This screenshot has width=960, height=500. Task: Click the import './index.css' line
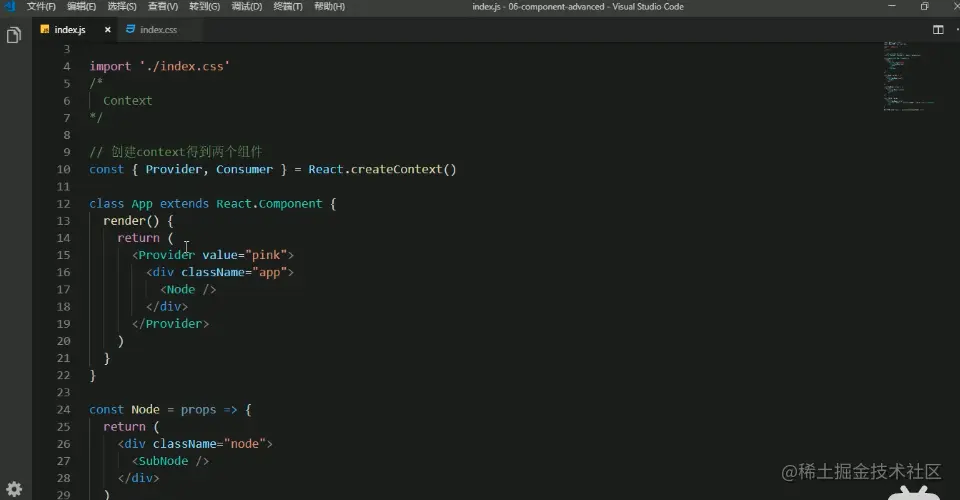(159, 66)
